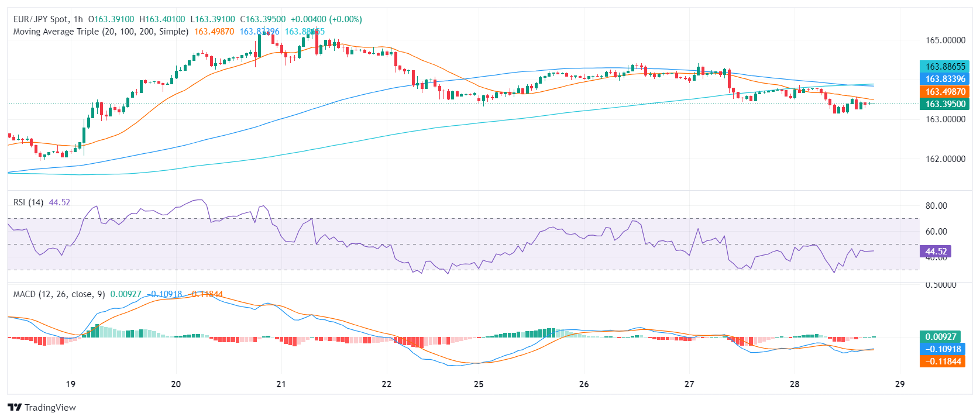
Task: Click the RSI (14) indicator label
Action: pyautogui.click(x=28, y=202)
